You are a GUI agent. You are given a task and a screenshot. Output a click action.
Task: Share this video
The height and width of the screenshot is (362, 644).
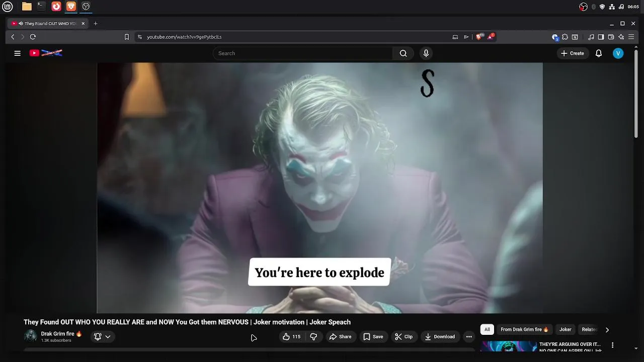340,337
